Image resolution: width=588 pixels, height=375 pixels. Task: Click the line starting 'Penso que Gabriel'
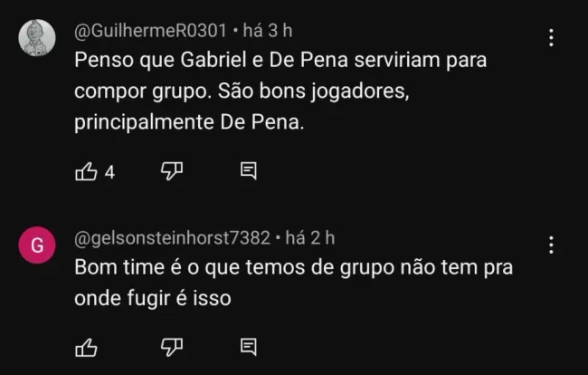[x=281, y=63]
